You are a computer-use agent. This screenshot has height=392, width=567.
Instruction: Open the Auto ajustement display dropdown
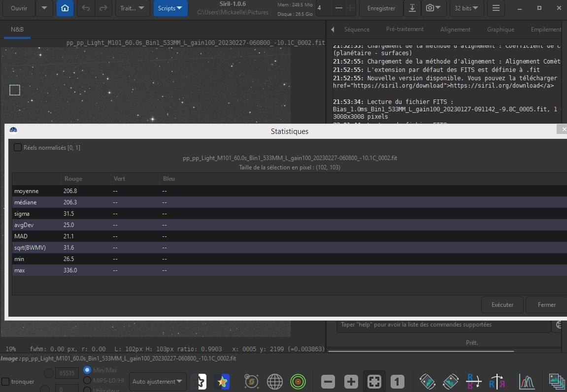click(x=157, y=382)
